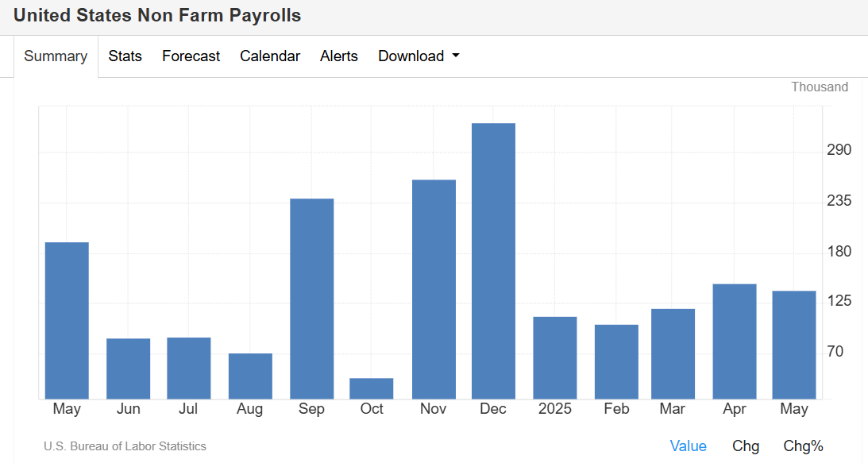868x463 pixels.
Task: Click the 290 axis label
Action: pyautogui.click(x=839, y=150)
